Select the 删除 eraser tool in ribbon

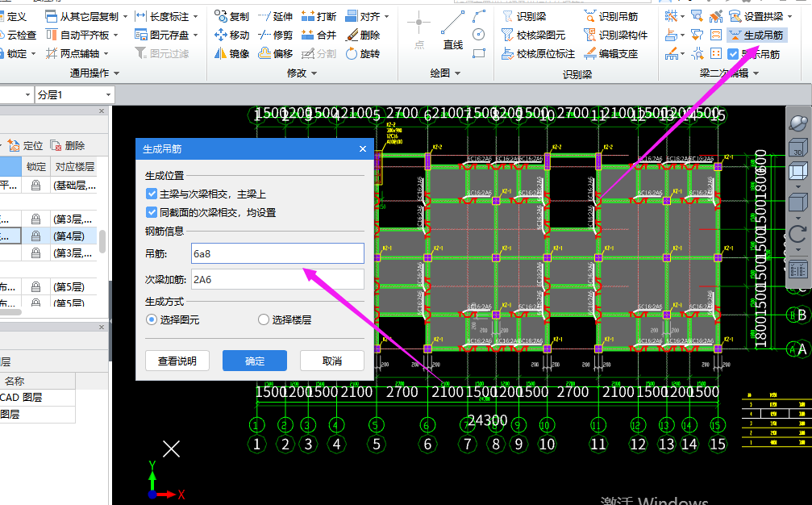[x=363, y=35]
